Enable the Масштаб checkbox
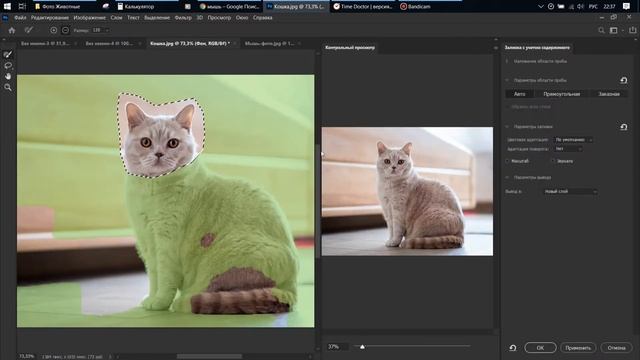The width and height of the screenshot is (640, 360). pos(508,161)
